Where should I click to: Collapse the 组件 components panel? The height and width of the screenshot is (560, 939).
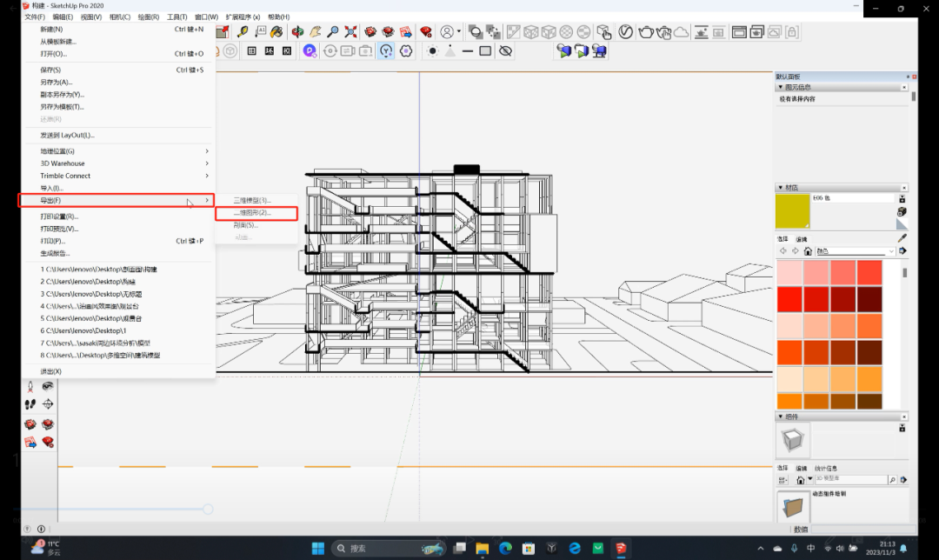coord(780,417)
